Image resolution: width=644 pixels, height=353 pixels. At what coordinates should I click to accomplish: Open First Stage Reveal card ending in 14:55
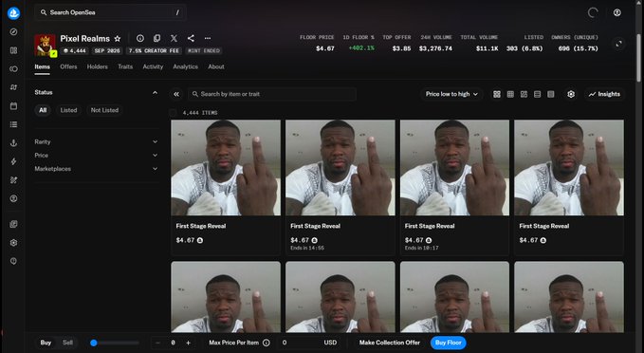click(x=340, y=187)
